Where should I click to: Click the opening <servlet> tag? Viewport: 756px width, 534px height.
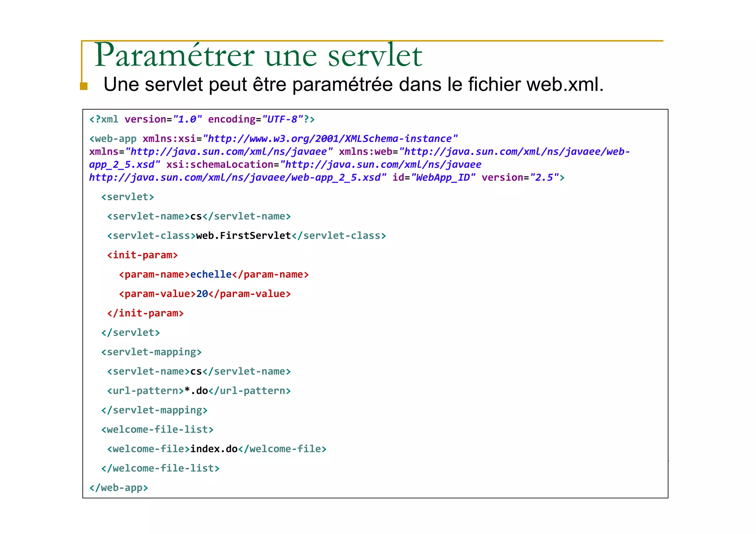128,197
